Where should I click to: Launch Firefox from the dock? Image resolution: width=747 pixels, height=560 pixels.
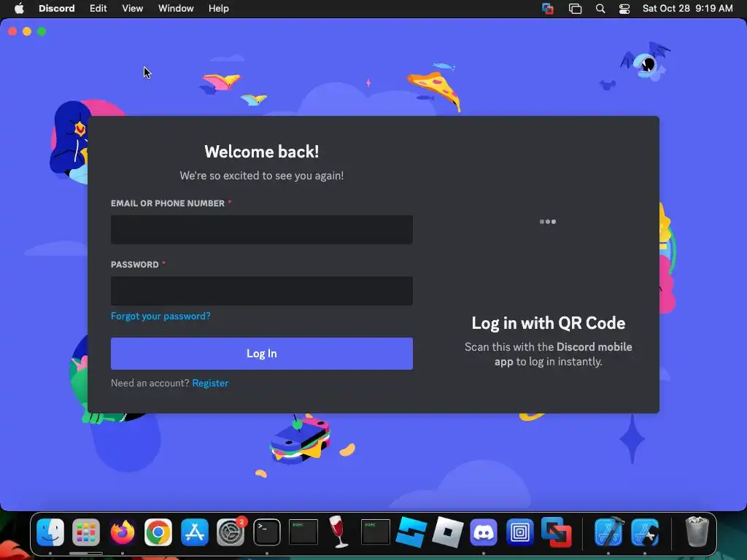[123, 532]
